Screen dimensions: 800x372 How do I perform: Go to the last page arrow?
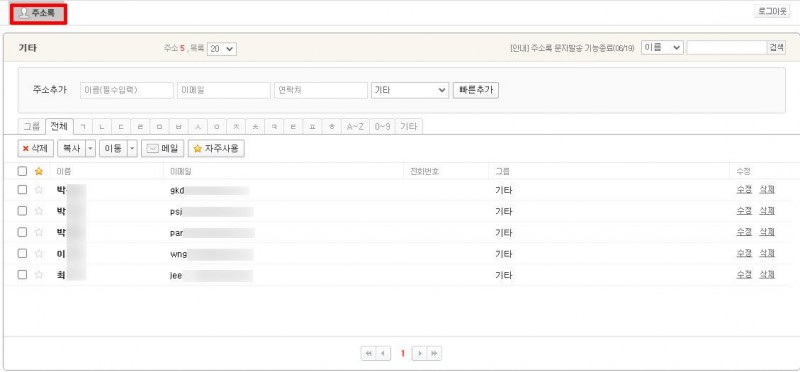click(434, 353)
